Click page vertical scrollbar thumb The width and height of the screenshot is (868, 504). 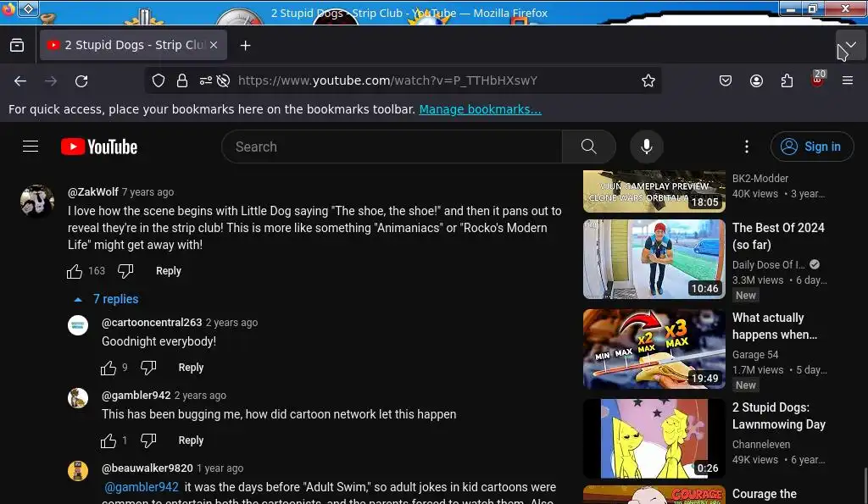(x=865, y=485)
